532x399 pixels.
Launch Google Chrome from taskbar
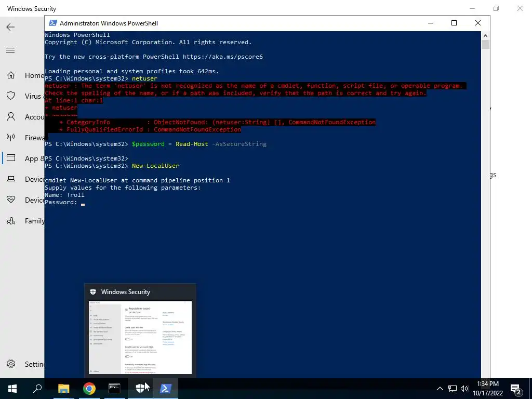[x=89, y=389]
